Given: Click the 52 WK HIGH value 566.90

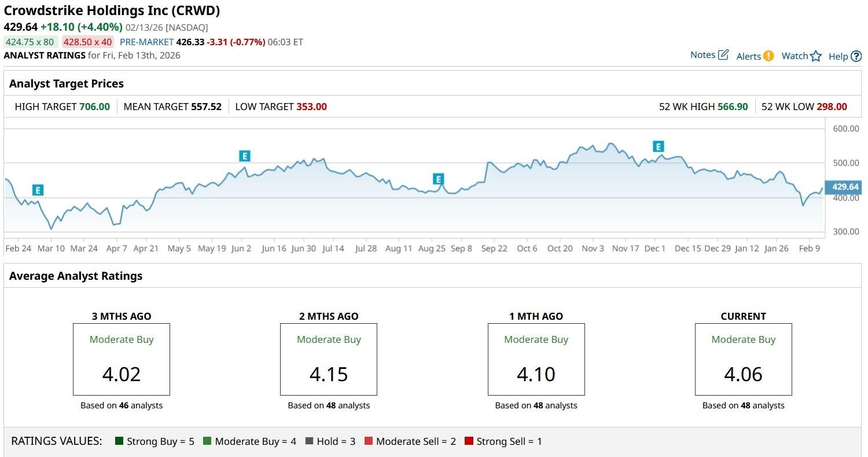Looking at the screenshot, I should click(733, 107).
